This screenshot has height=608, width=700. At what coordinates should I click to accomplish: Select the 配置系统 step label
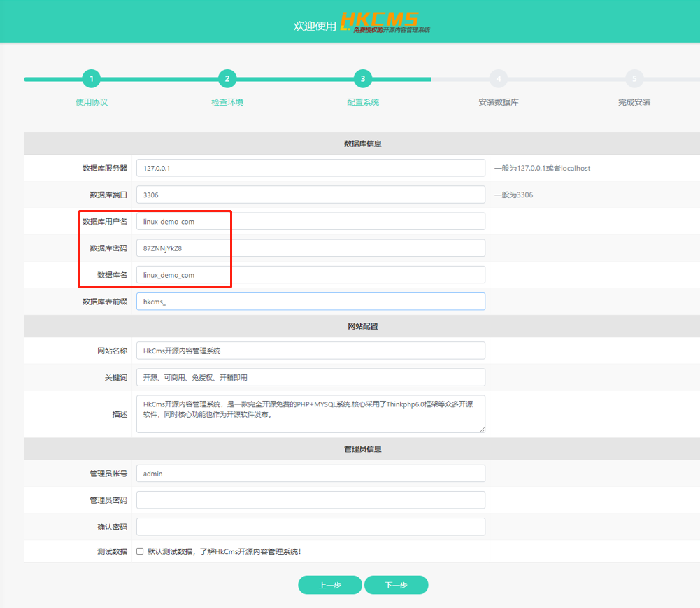tap(363, 102)
